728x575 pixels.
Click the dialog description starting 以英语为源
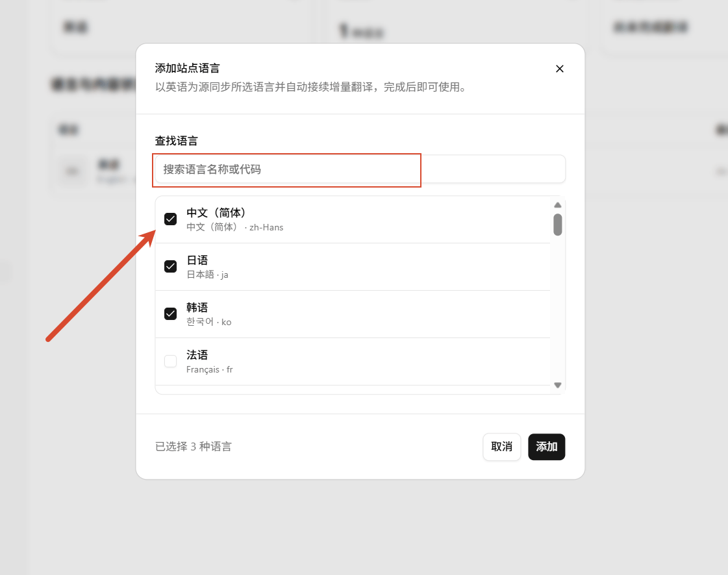click(x=311, y=87)
